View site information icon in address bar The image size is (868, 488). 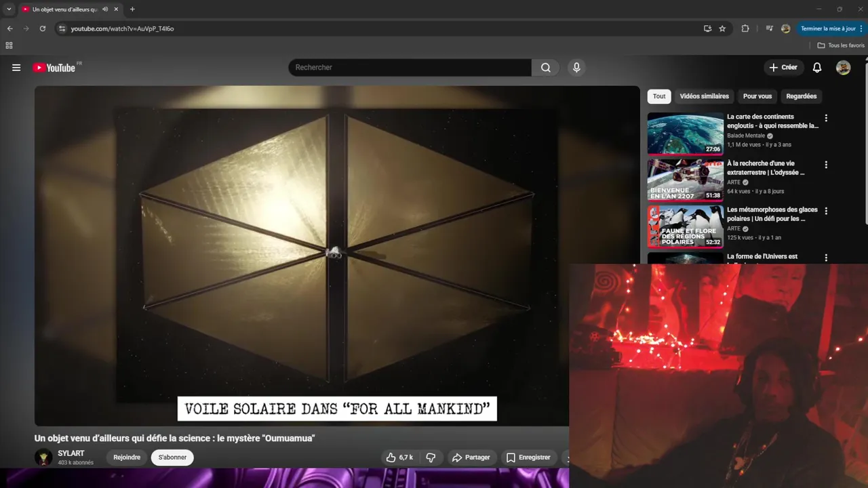(62, 28)
